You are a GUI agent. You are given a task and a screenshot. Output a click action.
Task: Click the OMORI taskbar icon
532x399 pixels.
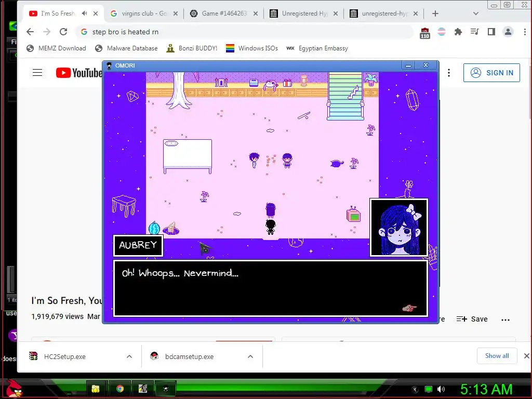click(166, 389)
